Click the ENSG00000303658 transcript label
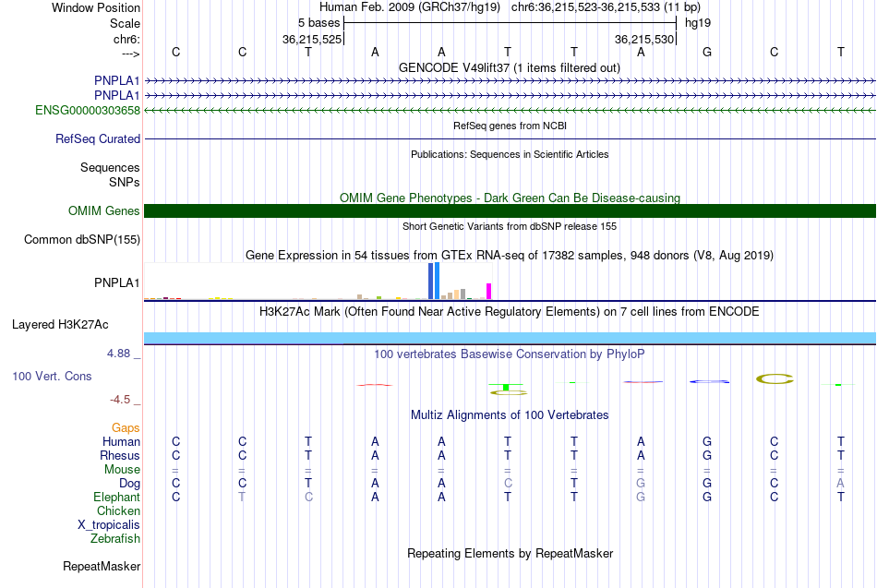 88,110
